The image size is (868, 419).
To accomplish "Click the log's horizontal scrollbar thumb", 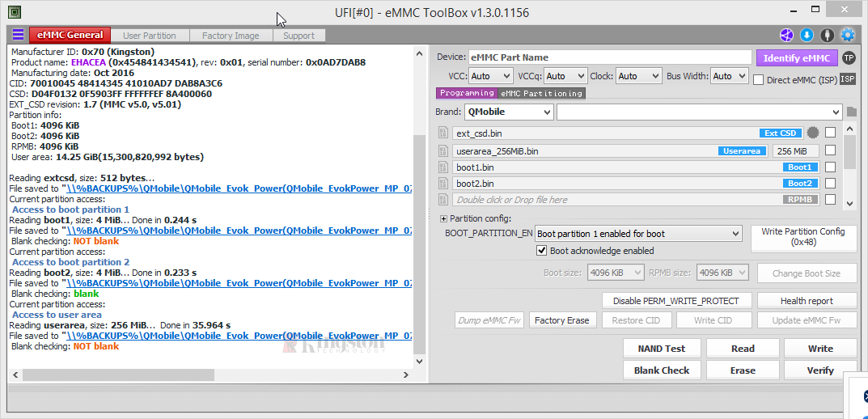I will pos(118,375).
